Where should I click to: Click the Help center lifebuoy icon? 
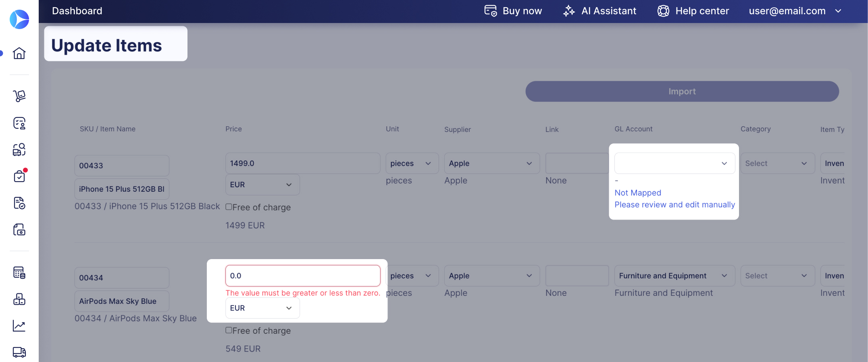663,11
